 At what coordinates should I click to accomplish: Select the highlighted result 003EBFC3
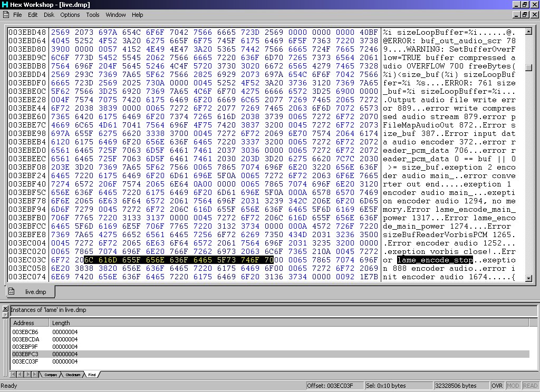click(270, 354)
